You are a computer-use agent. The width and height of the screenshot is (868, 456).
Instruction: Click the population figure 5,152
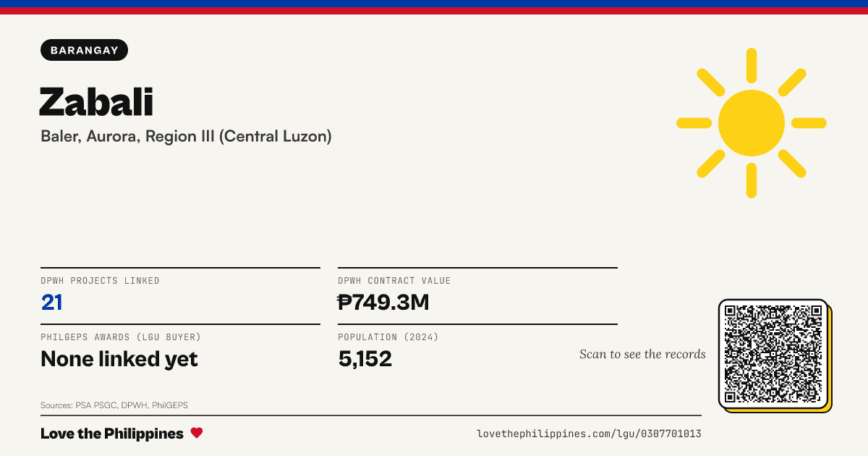tap(365, 358)
